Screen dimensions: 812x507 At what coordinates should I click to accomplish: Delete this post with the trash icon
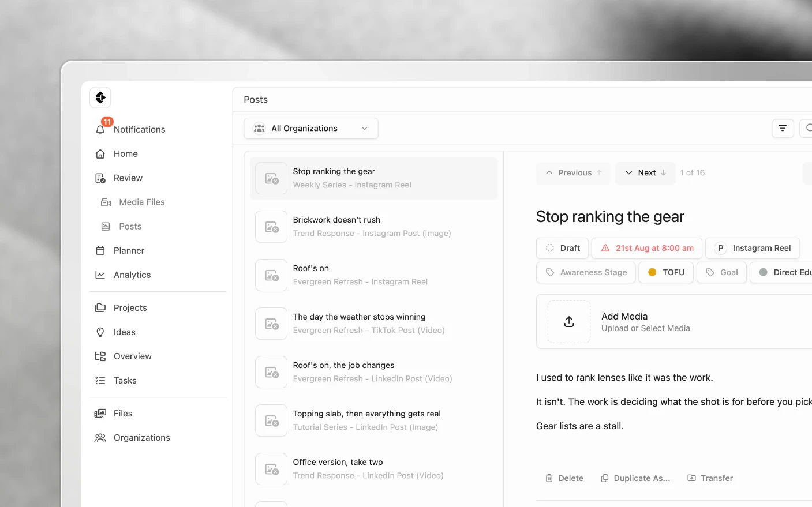coord(549,478)
